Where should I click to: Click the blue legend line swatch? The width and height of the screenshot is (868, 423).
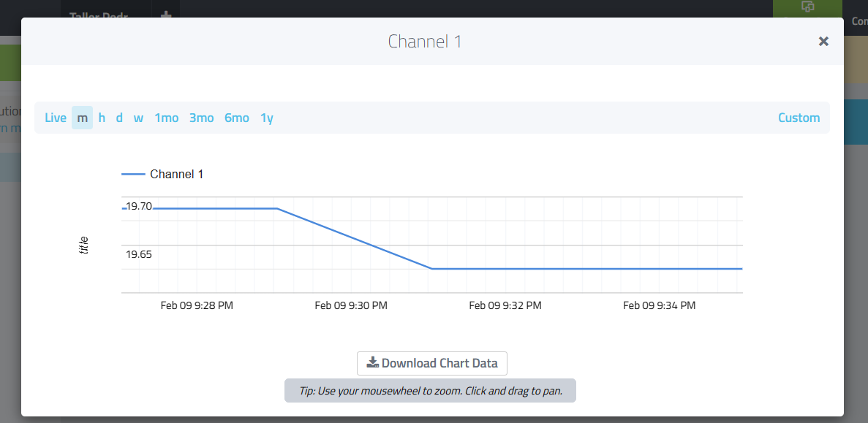pyautogui.click(x=133, y=174)
